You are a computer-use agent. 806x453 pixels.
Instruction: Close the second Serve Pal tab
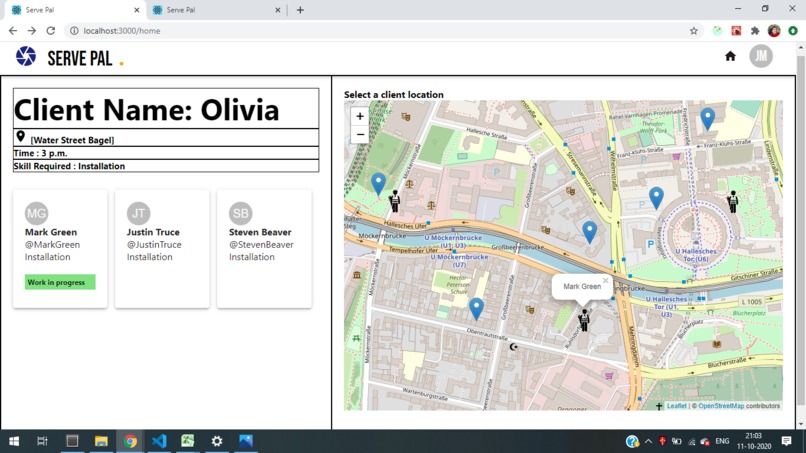(278, 10)
